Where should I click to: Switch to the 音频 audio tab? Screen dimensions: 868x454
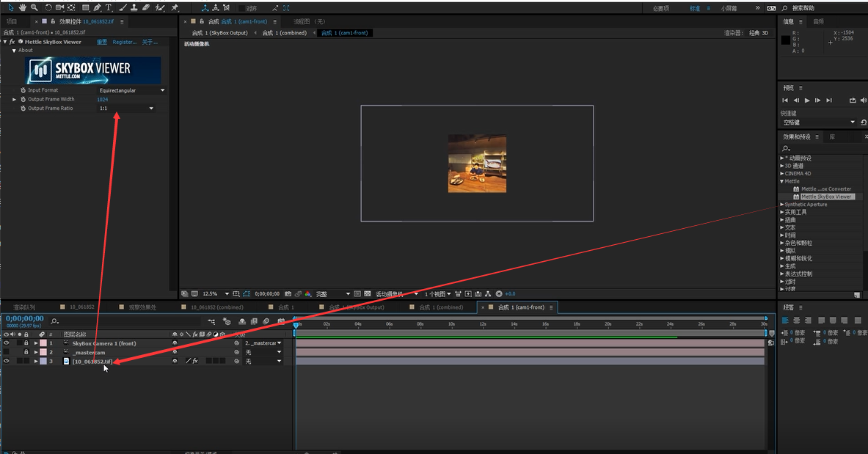[x=818, y=21]
